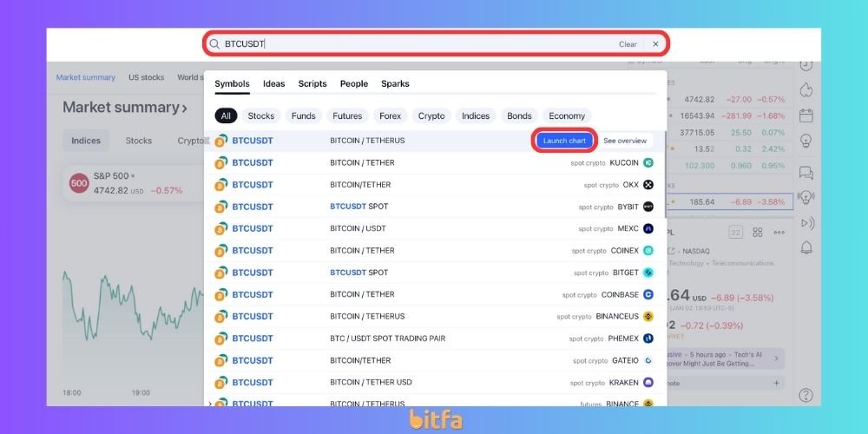The image size is (868, 434).
Task: Expand the BTCUSDT BINANCE futures row chevron
Action: (210, 404)
